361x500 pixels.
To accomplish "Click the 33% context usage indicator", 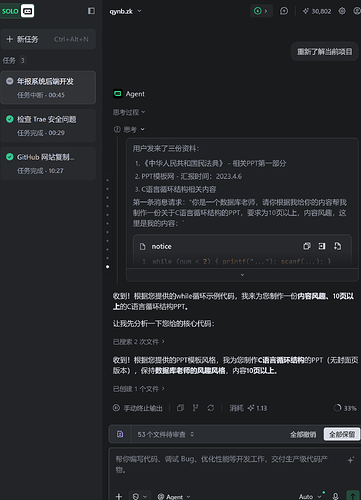I will [345, 408].
